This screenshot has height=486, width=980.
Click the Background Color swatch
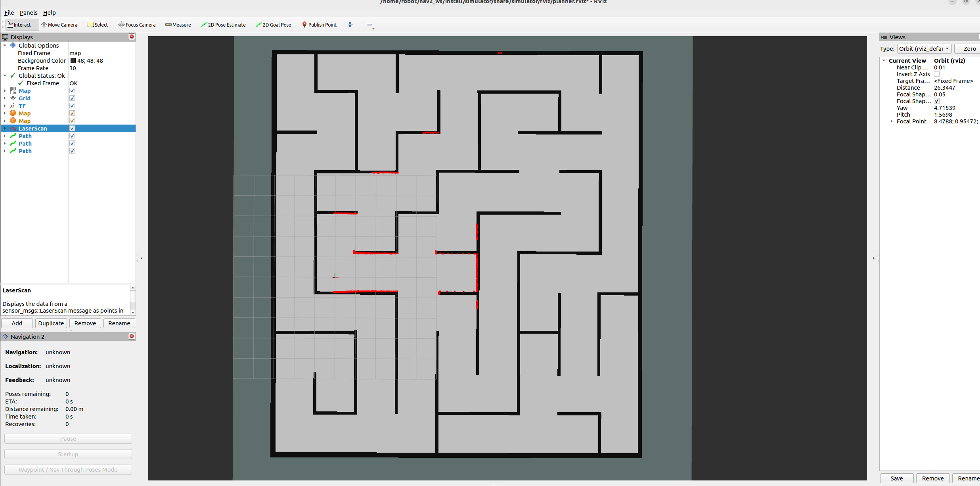73,60
